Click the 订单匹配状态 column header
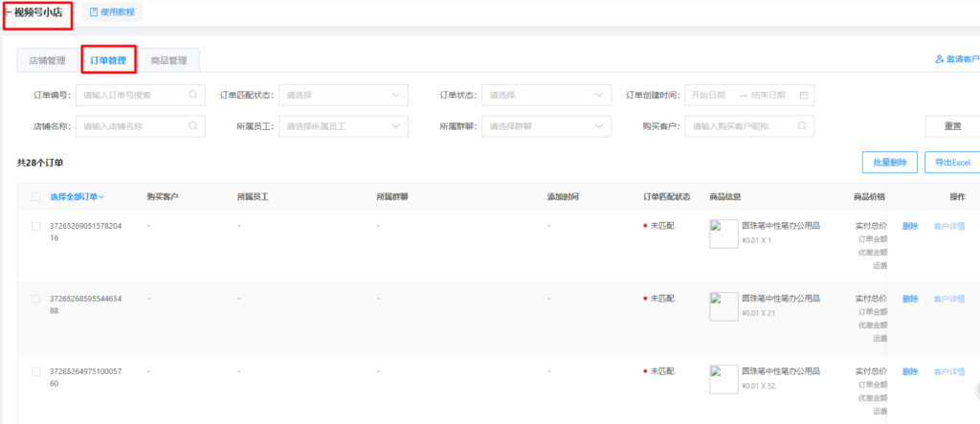Screen dimensions: 980x424 pyautogui.click(x=667, y=197)
